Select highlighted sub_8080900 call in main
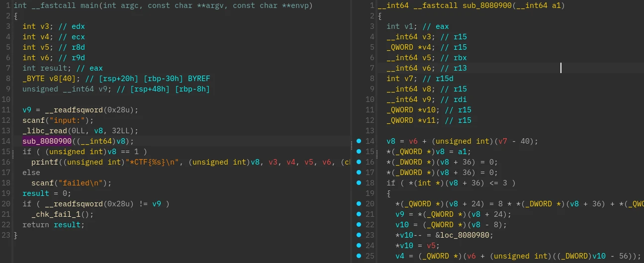 tap(47, 141)
